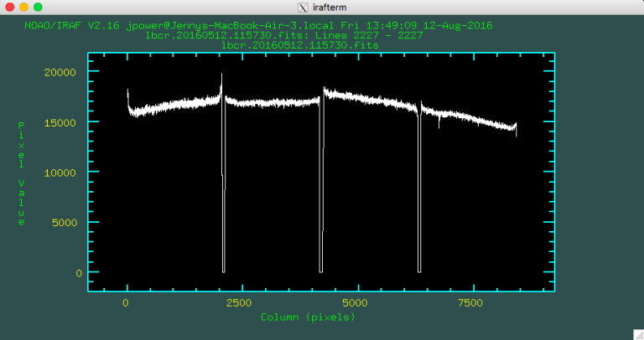Click the 0 y-axis tick label

click(x=79, y=274)
